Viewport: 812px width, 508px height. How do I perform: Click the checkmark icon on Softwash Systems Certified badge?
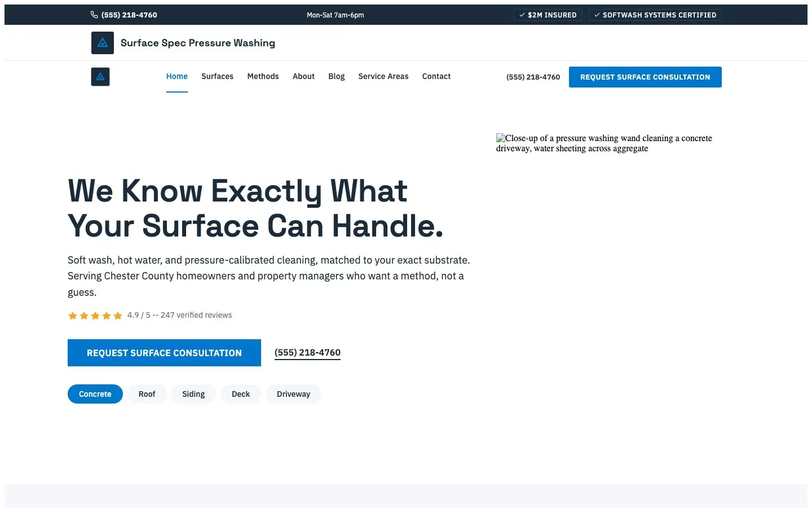(x=597, y=15)
